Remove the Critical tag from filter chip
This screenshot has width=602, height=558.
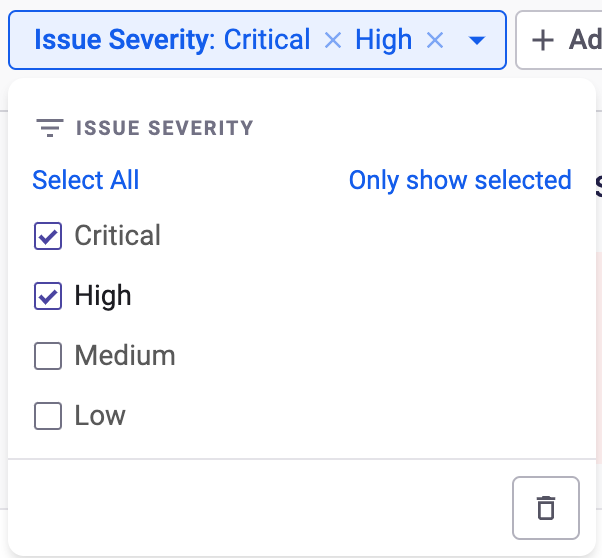click(333, 40)
